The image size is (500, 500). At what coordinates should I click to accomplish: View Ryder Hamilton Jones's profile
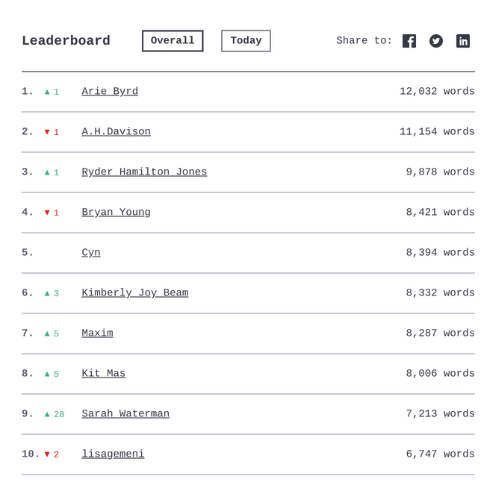point(144,172)
